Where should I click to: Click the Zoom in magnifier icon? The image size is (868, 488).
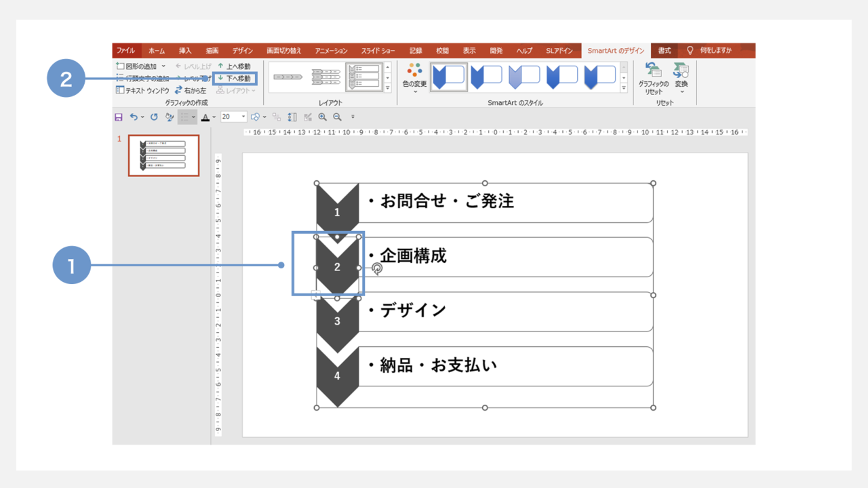(x=322, y=117)
